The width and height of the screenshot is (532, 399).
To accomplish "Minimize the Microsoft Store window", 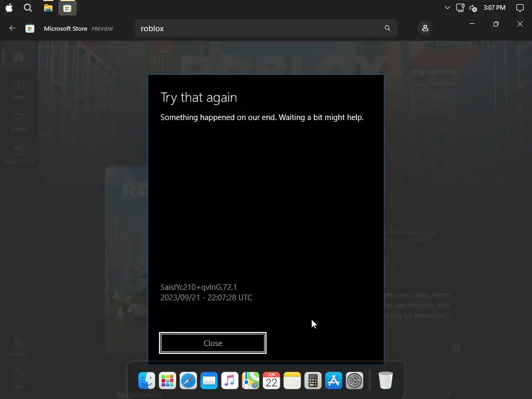I will (x=472, y=24).
